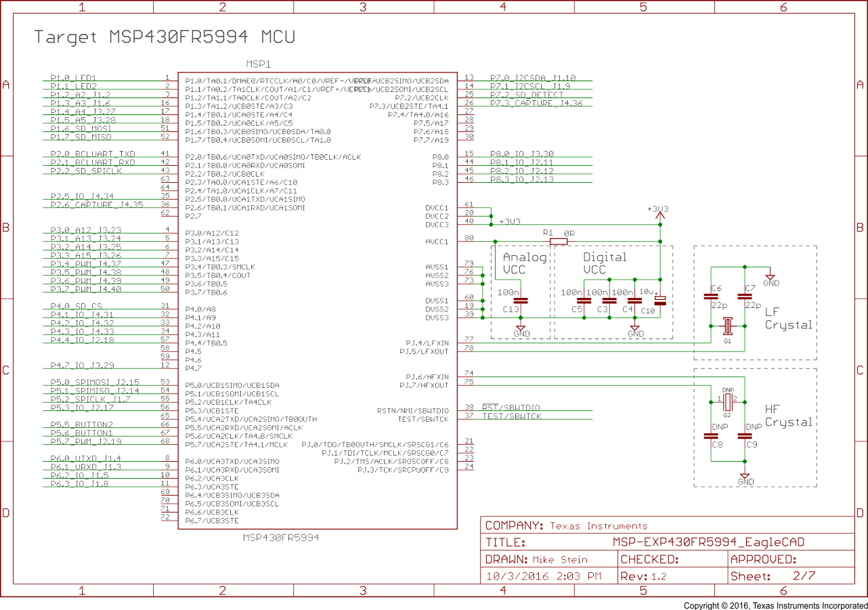This screenshot has height=610, width=868.
Task: Click the Texas Instruments copyright notice
Action: coord(775,605)
